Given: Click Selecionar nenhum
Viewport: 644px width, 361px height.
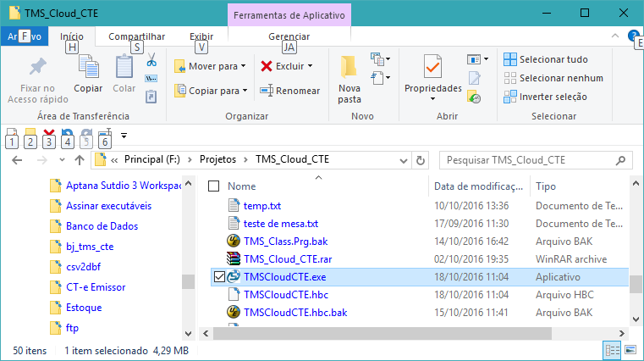Looking at the screenshot, I should (x=553, y=78).
